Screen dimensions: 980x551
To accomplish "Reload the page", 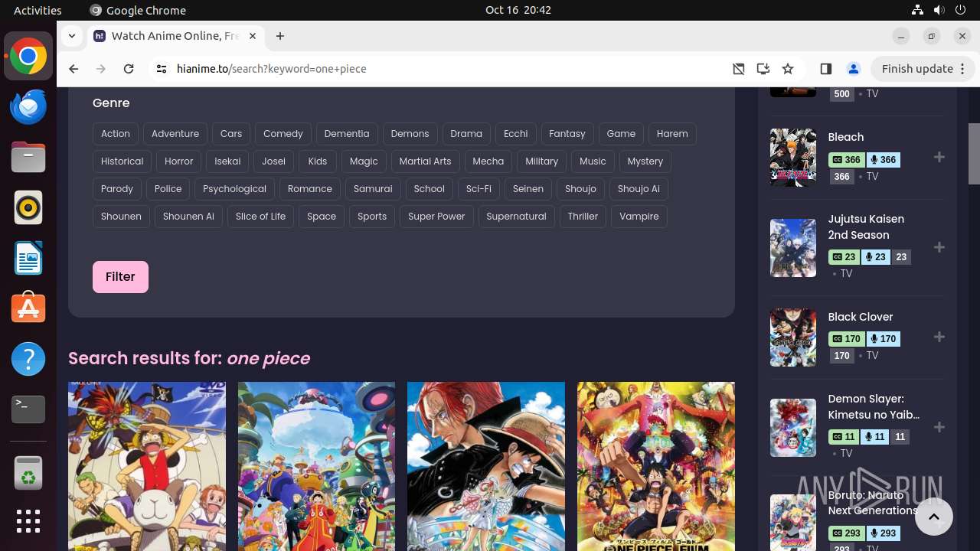I will (x=129, y=69).
